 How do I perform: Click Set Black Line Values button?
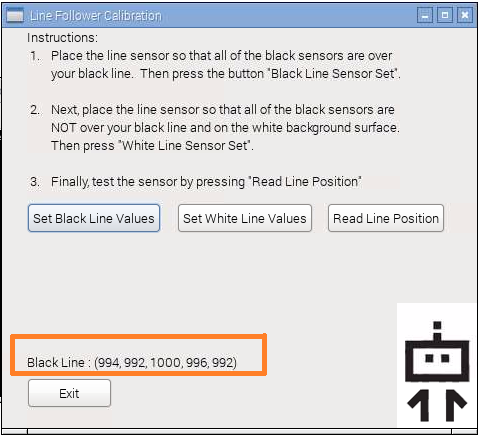94,218
